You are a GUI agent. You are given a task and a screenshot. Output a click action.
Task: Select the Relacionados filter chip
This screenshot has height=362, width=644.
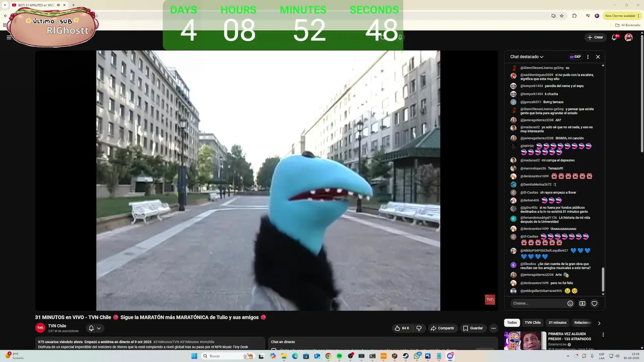(x=583, y=323)
